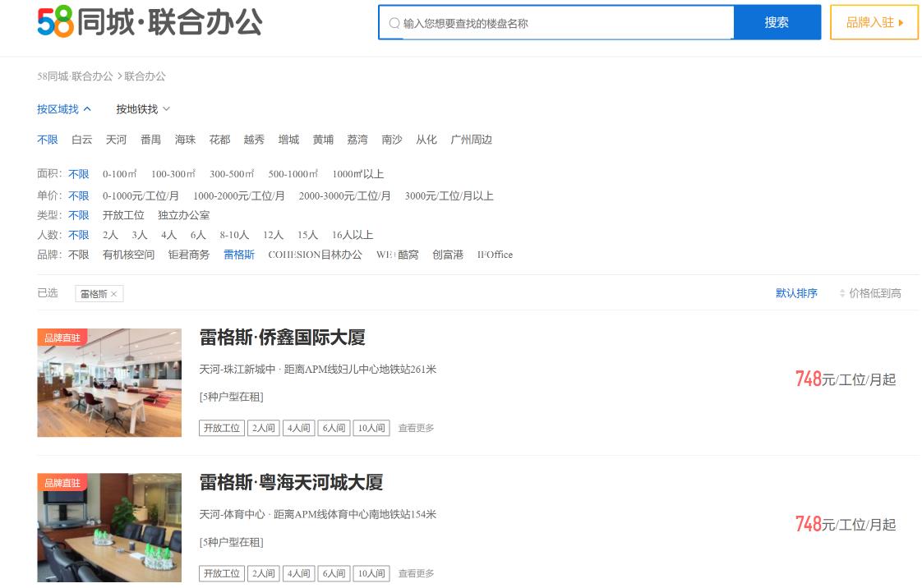Choose the 0-100㎡ area filter

119,174
